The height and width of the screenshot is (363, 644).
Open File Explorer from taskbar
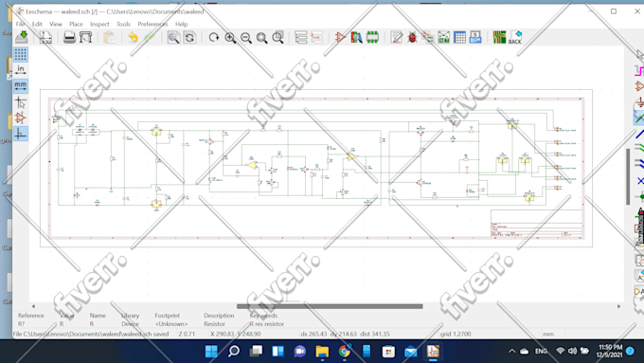[322, 352]
